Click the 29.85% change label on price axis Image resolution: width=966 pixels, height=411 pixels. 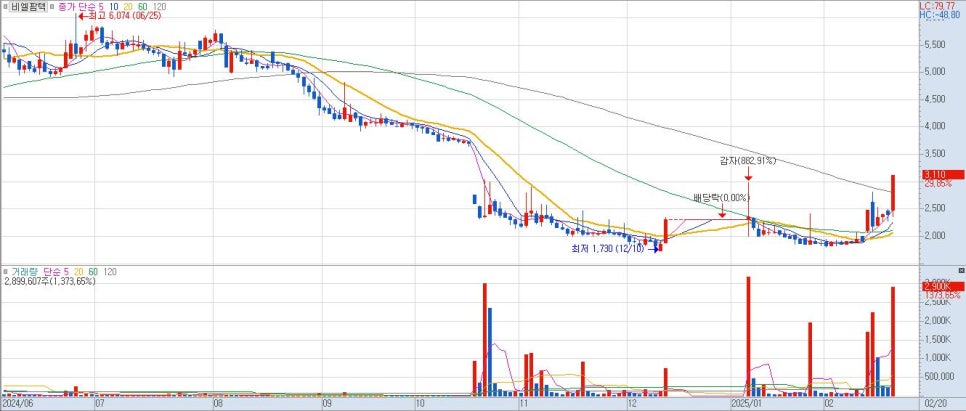click(x=936, y=184)
